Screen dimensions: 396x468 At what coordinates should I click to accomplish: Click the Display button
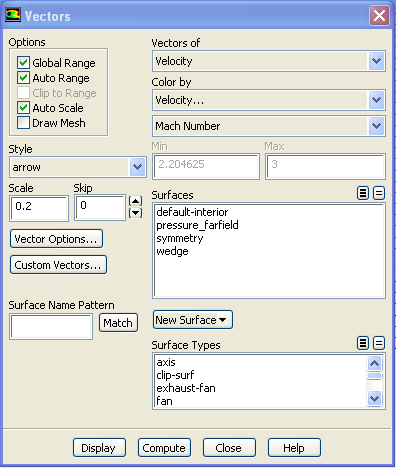[99, 448]
